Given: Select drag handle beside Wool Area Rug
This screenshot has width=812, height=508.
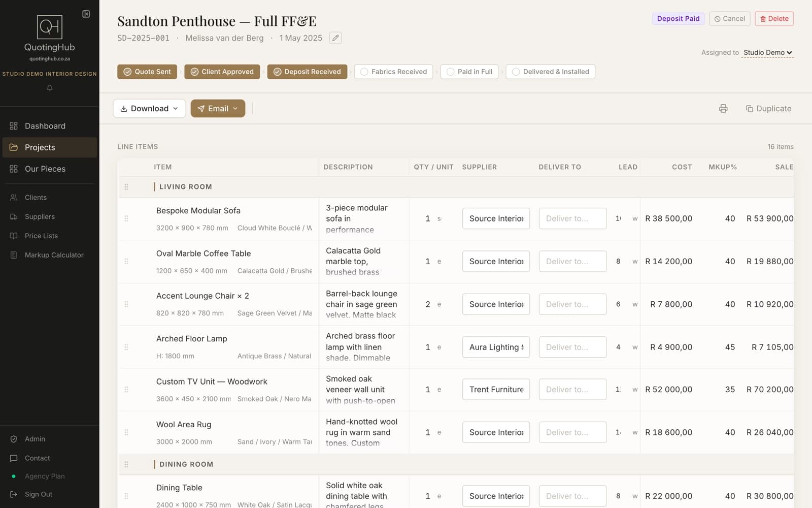Looking at the screenshot, I should (x=126, y=432).
